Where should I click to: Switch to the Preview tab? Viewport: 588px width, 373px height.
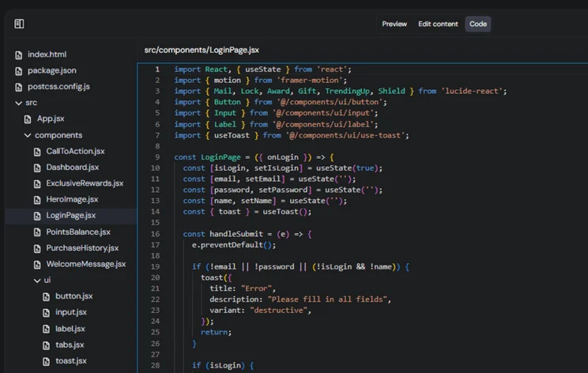point(394,24)
